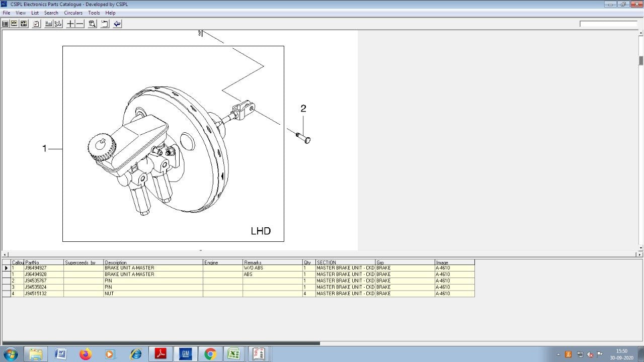Viewport: 644px width, 362px height.
Task: Zoom in with the plus toolbar icon
Action: [x=70, y=24]
